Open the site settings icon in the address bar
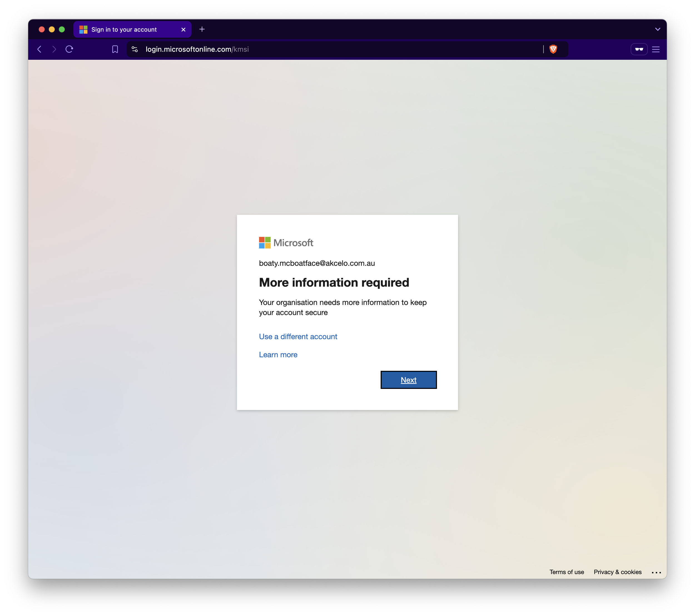Screen dimensions: 695x616 click(135, 49)
